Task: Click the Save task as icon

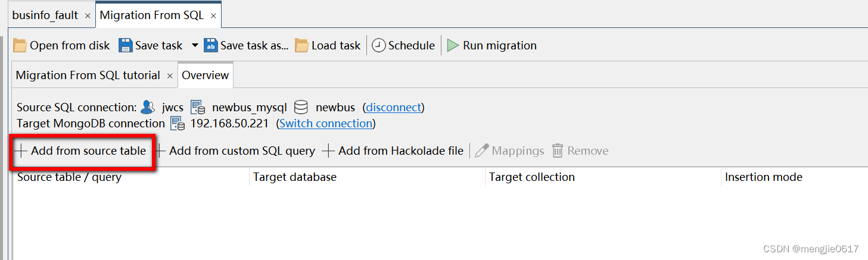Action: (211, 45)
